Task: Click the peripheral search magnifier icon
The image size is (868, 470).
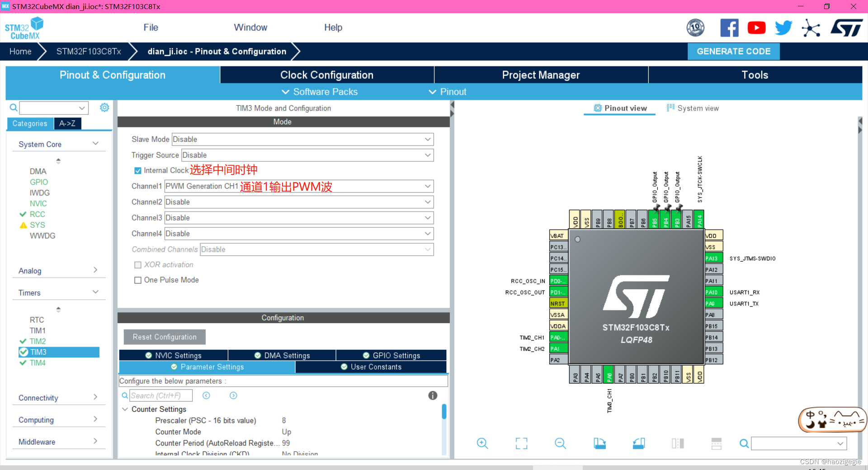Action: (x=14, y=108)
